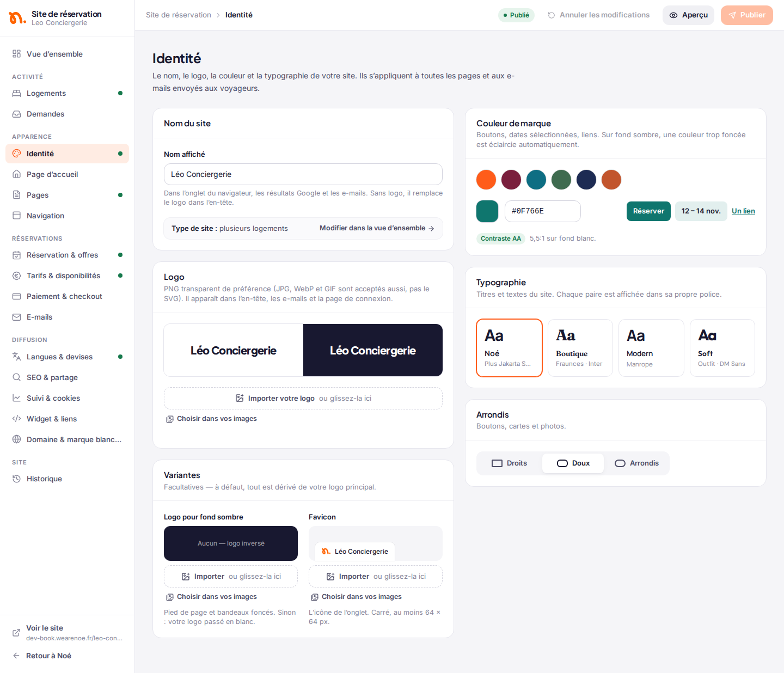Choose the Noé typography pair
Viewport: 784px width, 673px height.
tap(510, 348)
